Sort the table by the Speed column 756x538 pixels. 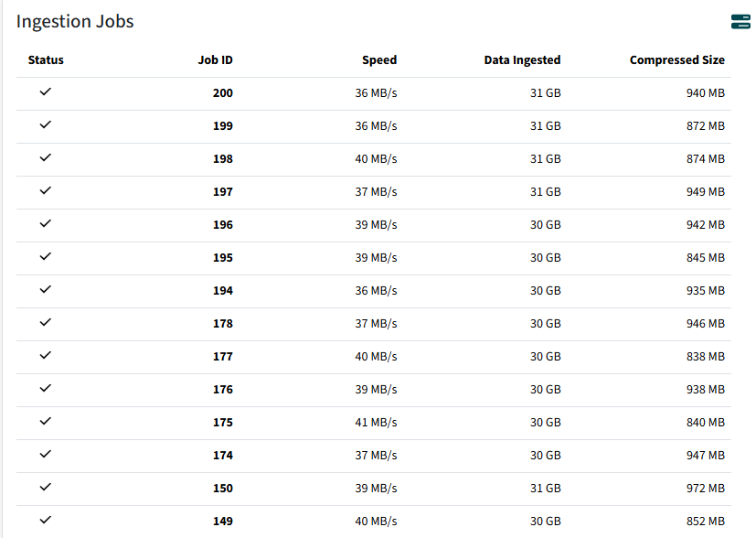click(378, 60)
